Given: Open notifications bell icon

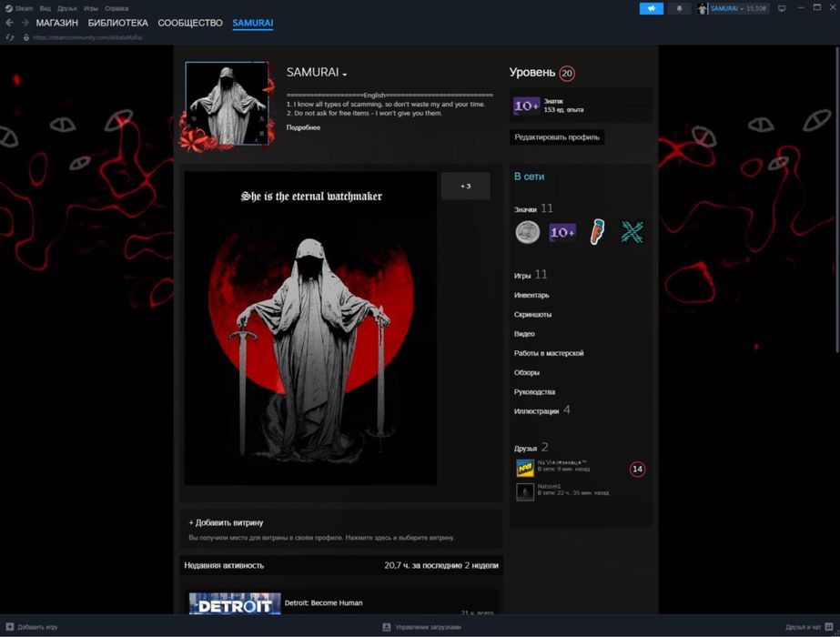Looking at the screenshot, I should (679, 8).
